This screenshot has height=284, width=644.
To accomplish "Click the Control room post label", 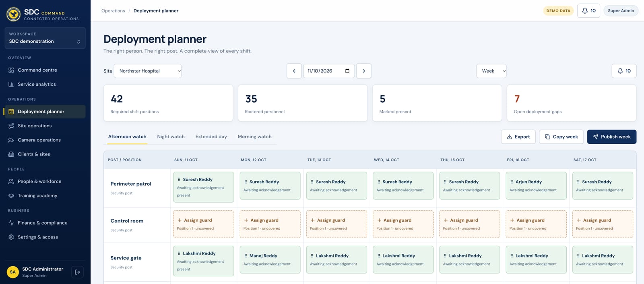I will pyautogui.click(x=127, y=221).
